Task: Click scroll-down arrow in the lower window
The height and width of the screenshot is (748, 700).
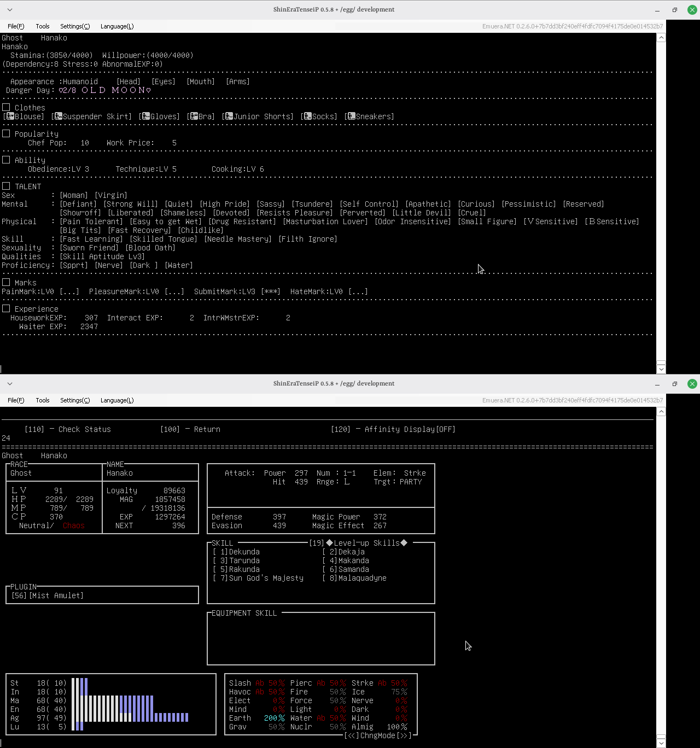Action: click(x=661, y=743)
